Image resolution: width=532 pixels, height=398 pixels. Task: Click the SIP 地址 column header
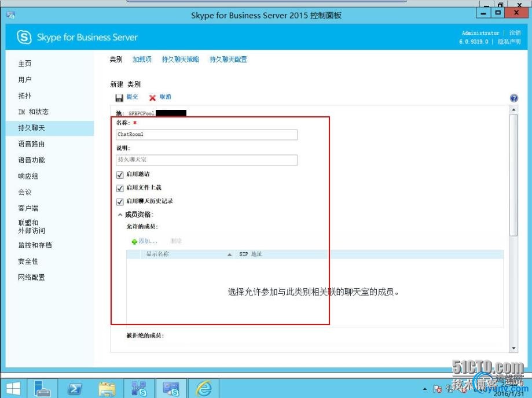[251, 255]
